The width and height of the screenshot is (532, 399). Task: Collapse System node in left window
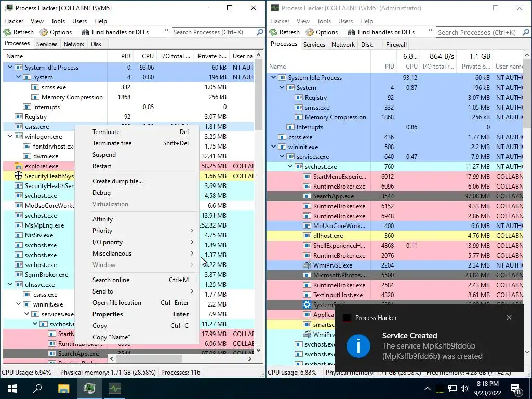(18, 77)
